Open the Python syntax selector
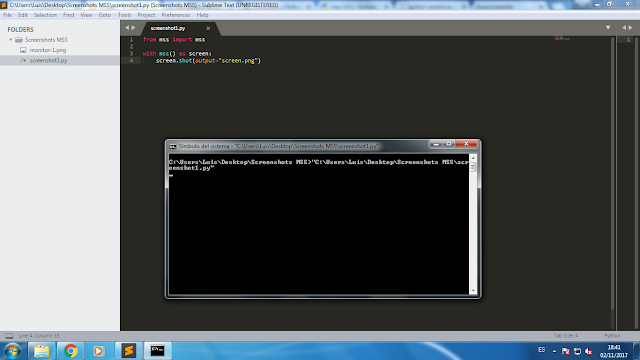 pos(612,336)
